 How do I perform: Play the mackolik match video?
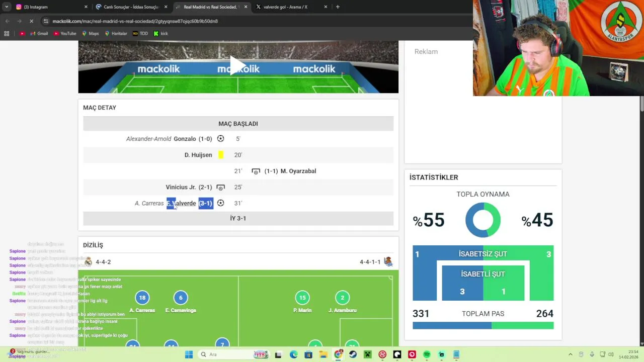tap(237, 65)
